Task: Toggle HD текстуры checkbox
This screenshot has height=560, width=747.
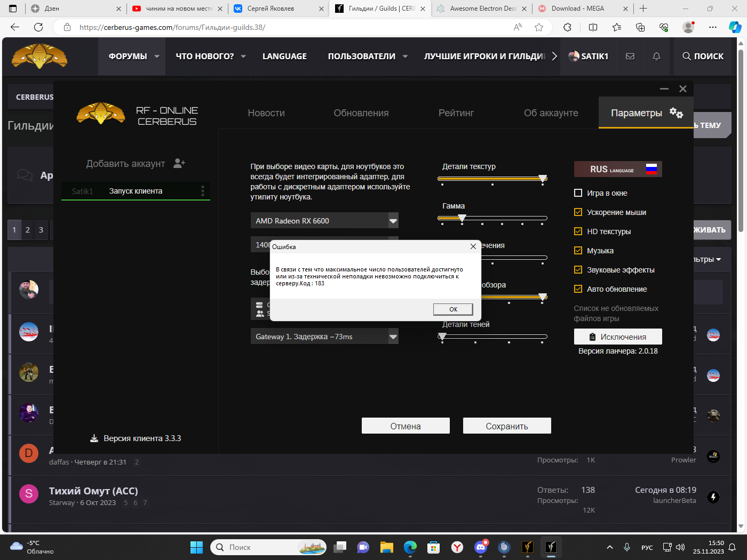Action: pos(578,231)
